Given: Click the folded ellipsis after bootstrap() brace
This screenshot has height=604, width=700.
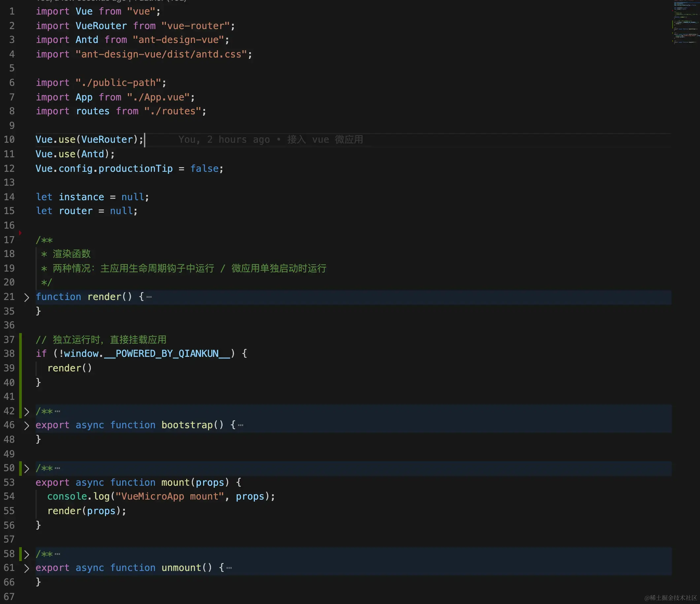Looking at the screenshot, I should pos(240,425).
